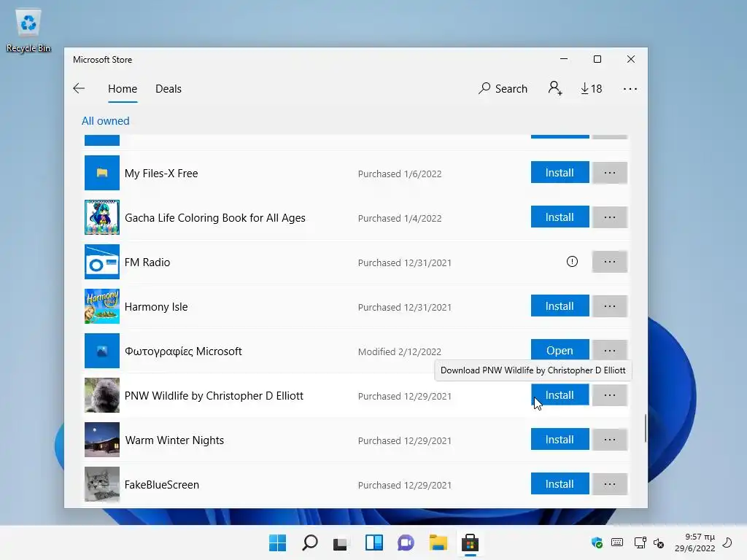The height and width of the screenshot is (560, 747).
Task: Open taskbar Search
Action: [x=309, y=542]
